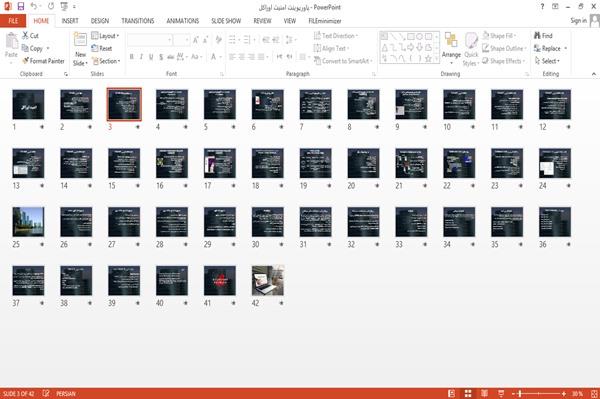Screen dimensions: 600x399
Task: Toggle Italic formatting
Action: coord(141,57)
